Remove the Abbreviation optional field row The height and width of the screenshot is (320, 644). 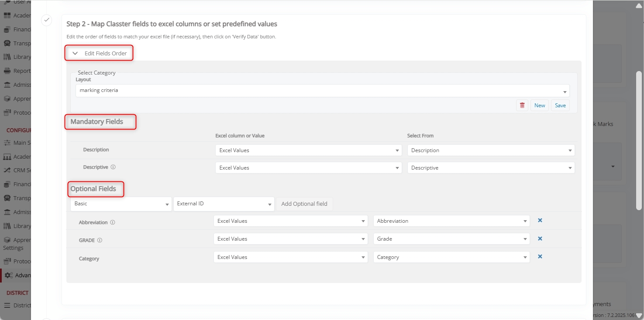point(540,221)
